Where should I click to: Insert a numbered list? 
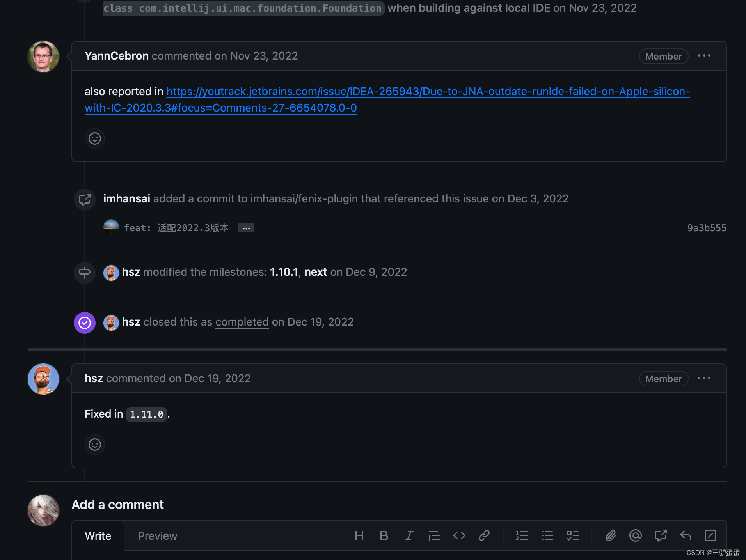pos(522,535)
